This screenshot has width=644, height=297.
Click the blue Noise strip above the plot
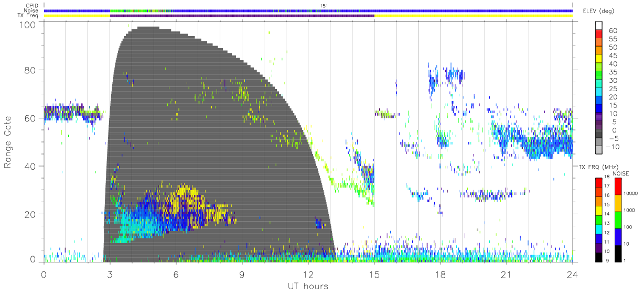click(x=308, y=10)
